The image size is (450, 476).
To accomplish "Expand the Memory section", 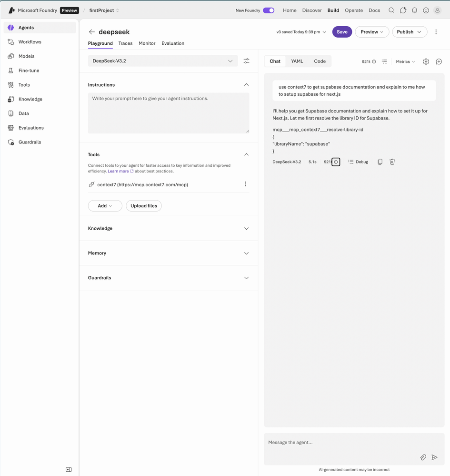I will [x=246, y=253].
